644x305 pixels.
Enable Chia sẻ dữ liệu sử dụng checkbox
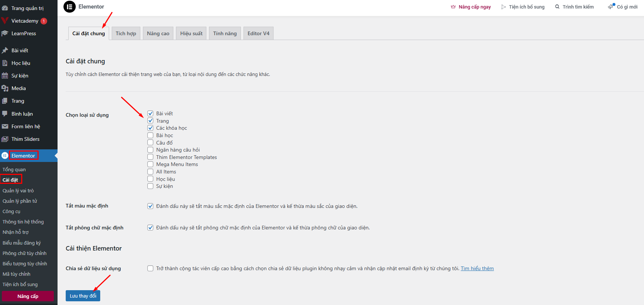click(x=150, y=268)
